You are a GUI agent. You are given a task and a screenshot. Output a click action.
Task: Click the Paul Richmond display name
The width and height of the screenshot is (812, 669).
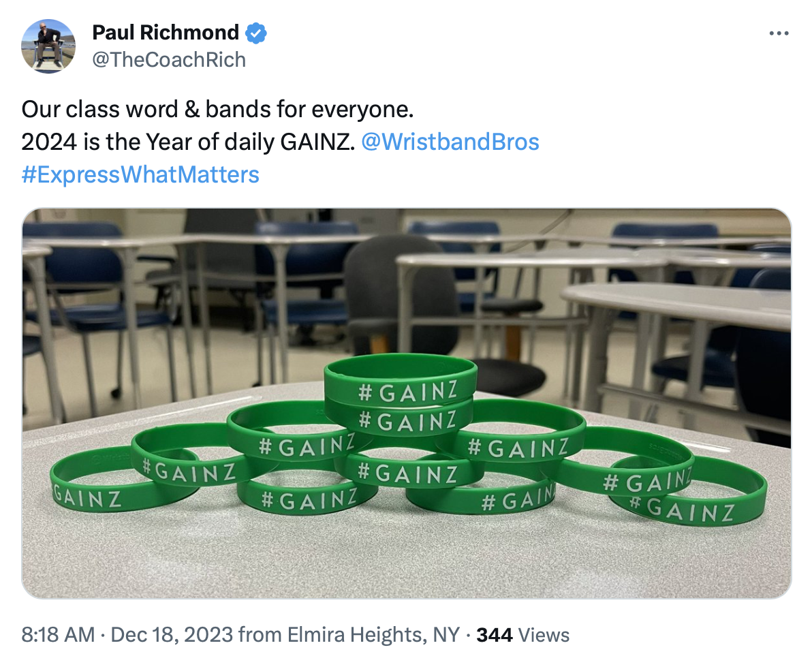point(166,33)
